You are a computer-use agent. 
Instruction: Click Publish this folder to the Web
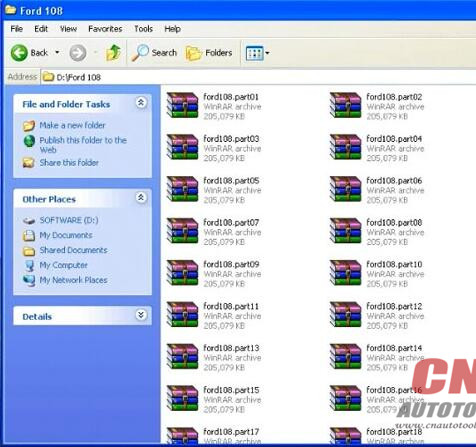point(83,145)
